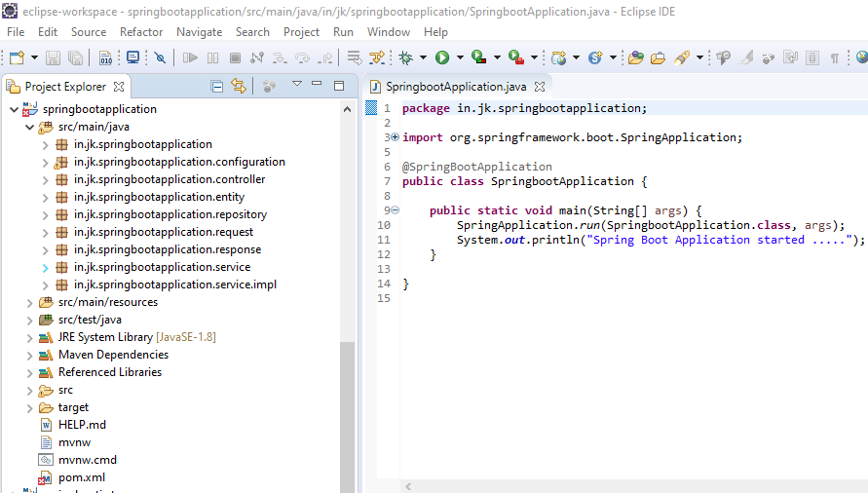Viewport: 868px width, 493px height.
Task: Open Project Explorer View Menu triangle
Action: tap(297, 84)
